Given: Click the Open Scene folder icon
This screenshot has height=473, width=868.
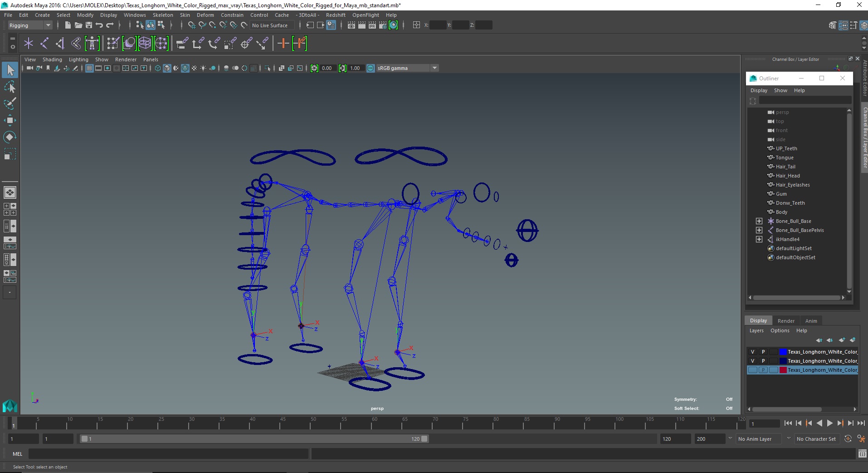Looking at the screenshot, I should point(78,25).
